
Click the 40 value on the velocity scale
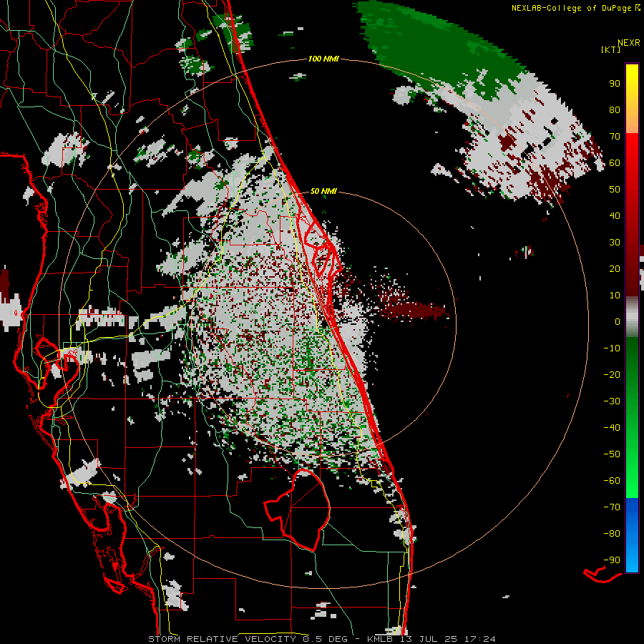coord(615,215)
